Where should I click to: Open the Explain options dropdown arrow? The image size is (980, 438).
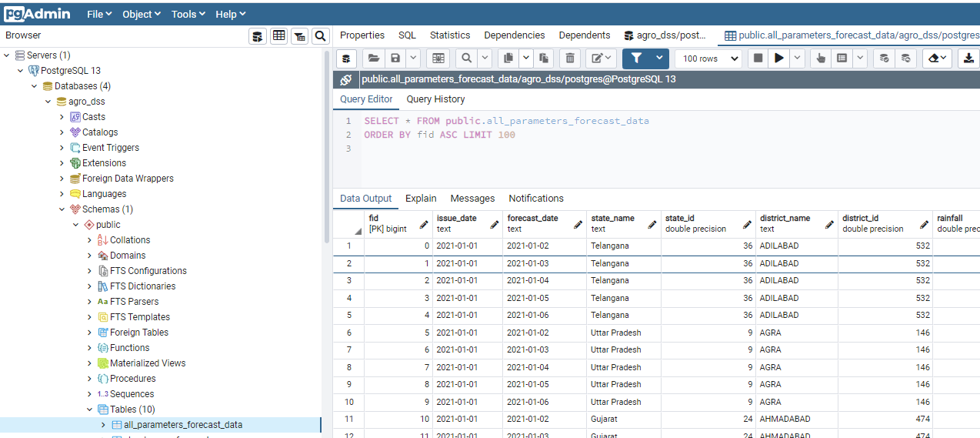click(860, 58)
